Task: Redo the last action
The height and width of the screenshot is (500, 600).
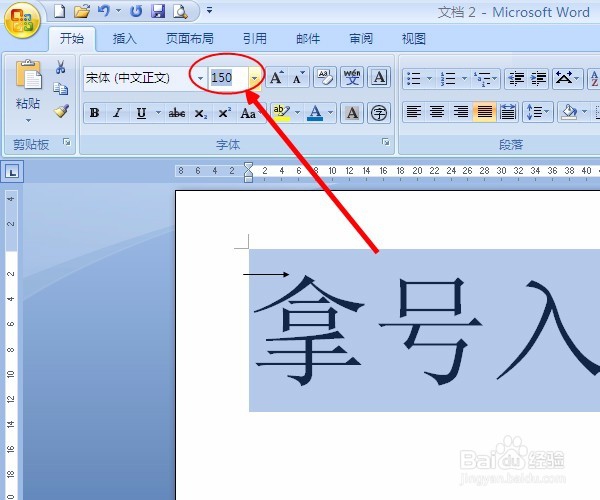Action: 136,11
